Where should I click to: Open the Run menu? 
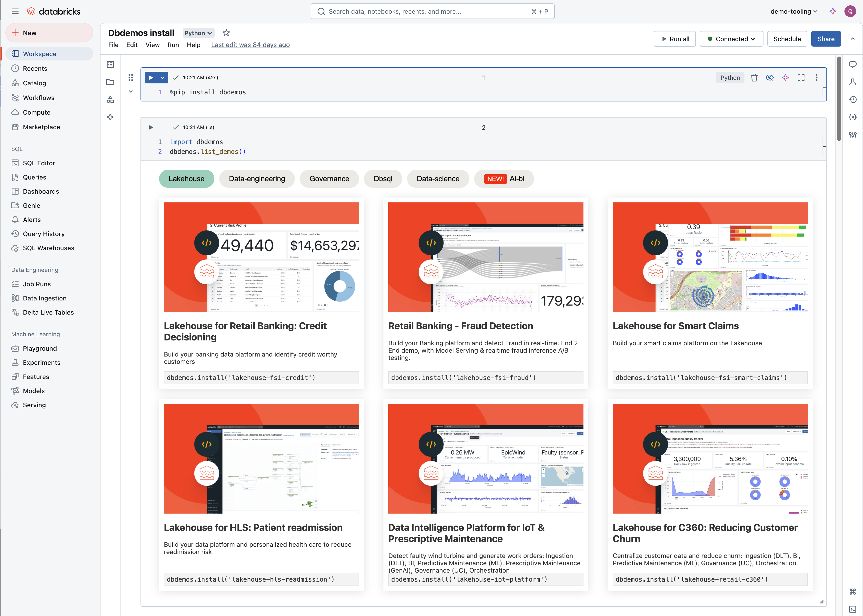coord(173,45)
